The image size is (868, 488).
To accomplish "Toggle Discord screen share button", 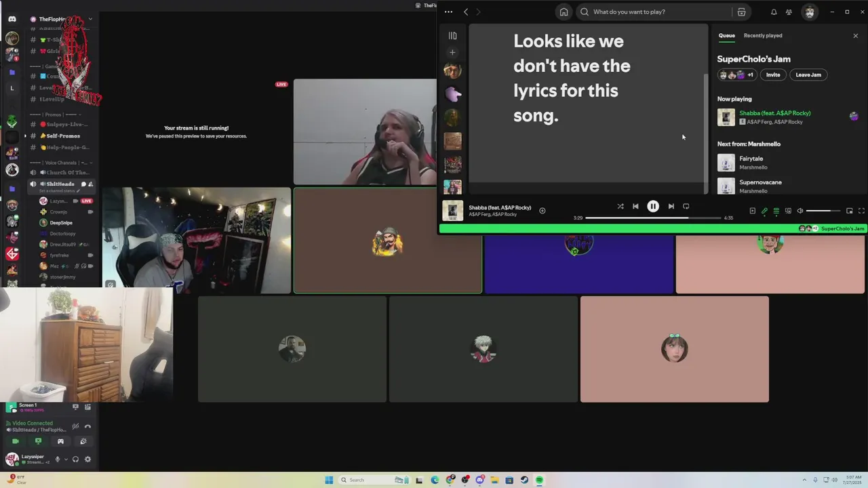I will point(38,441).
